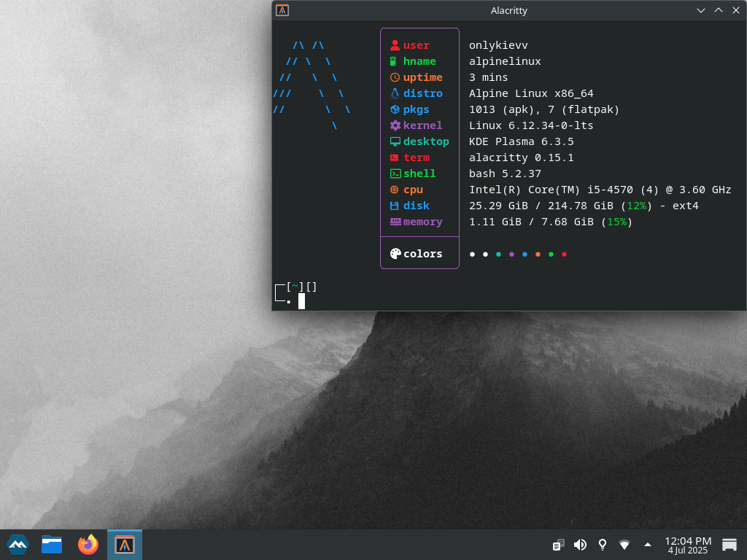Click the uptime clock icon
The image size is (747, 560).
point(395,77)
